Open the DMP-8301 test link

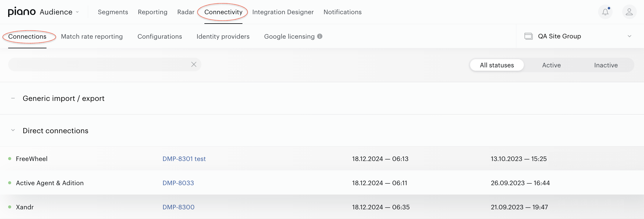pos(184,159)
